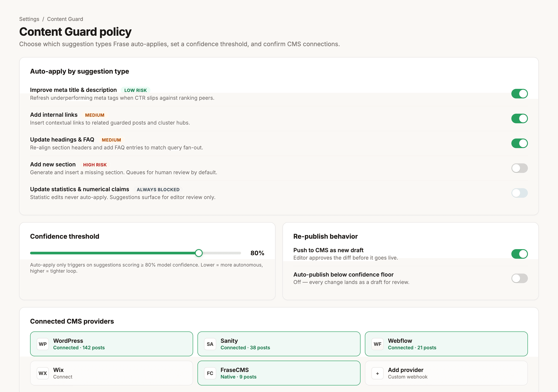Click the Wix provider icon
The height and width of the screenshot is (392, 558).
tap(43, 373)
